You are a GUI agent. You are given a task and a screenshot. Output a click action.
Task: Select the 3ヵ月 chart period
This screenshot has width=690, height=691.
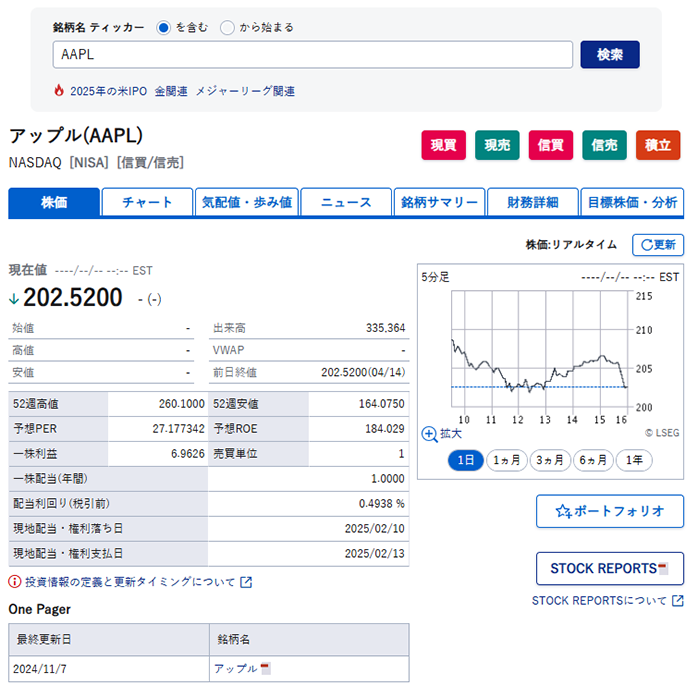(x=550, y=461)
